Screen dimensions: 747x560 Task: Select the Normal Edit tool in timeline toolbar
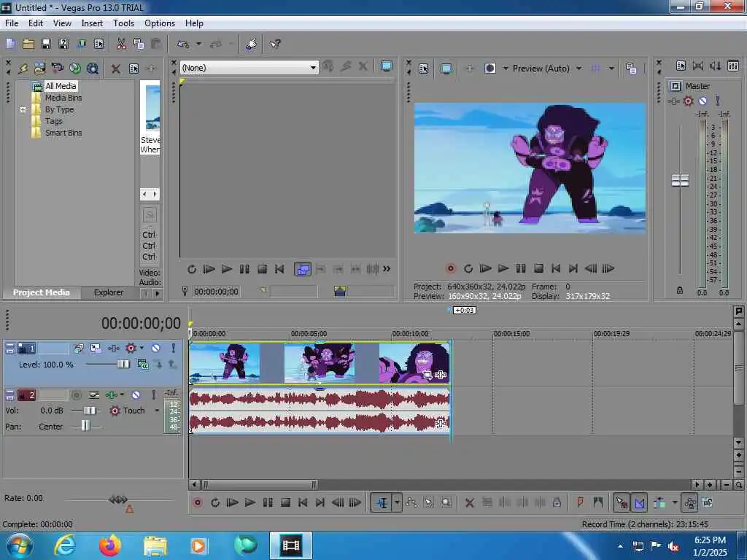[x=382, y=502]
